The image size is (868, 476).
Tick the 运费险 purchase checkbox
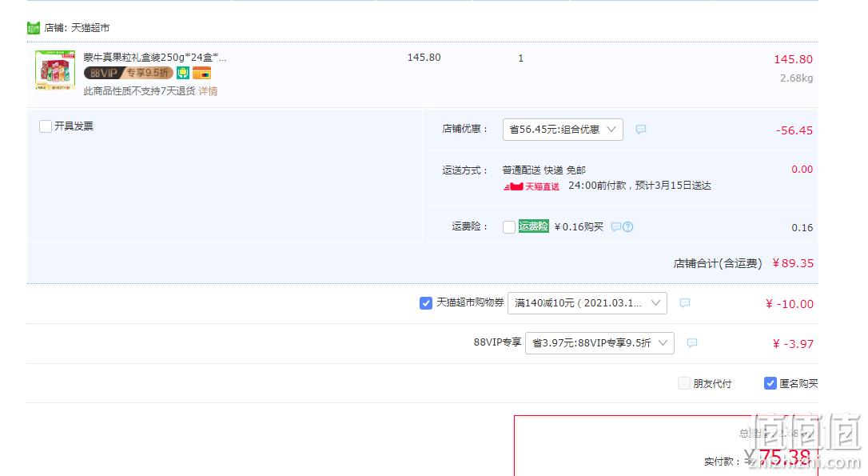pos(509,226)
